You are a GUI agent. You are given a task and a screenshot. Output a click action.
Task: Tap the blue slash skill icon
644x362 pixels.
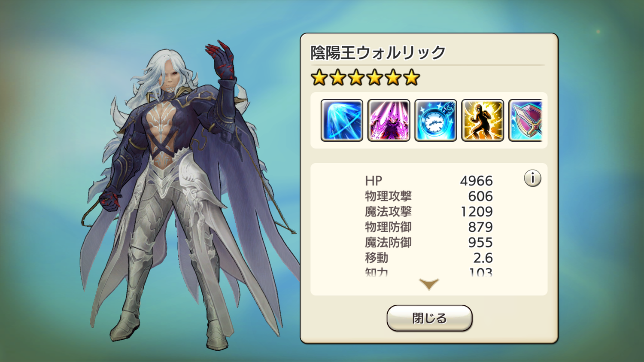[342, 120]
